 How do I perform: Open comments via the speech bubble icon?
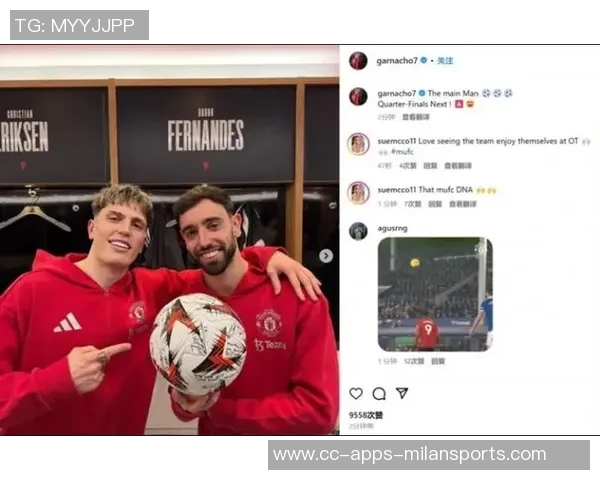pyautogui.click(x=379, y=393)
